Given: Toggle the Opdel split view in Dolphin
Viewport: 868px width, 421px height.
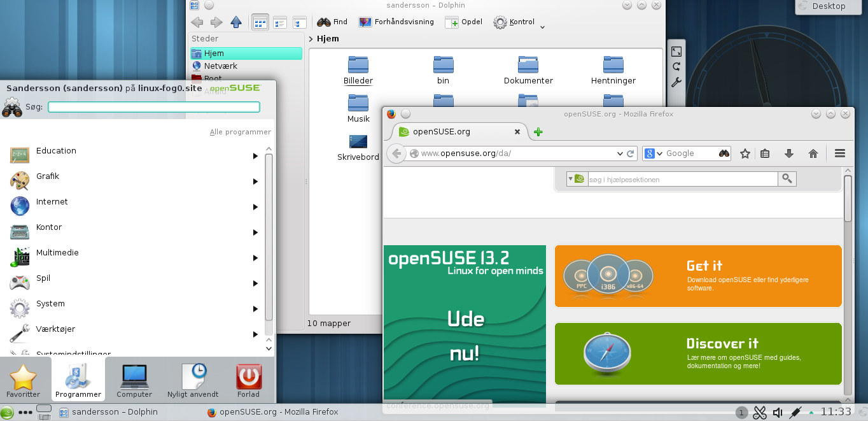Looking at the screenshot, I should click(x=463, y=22).
